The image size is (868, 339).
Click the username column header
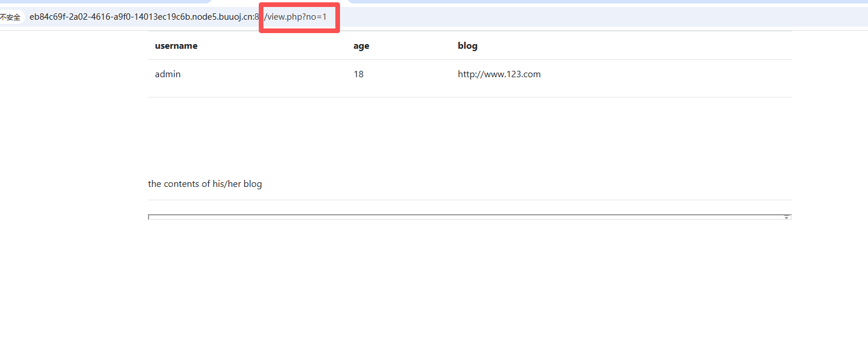pos(176,46)
